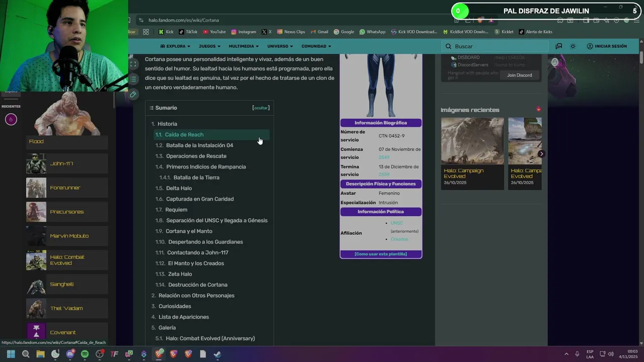Open the Creados affiliation link
This screenshot has height=362, width=644.
(399, 239)
